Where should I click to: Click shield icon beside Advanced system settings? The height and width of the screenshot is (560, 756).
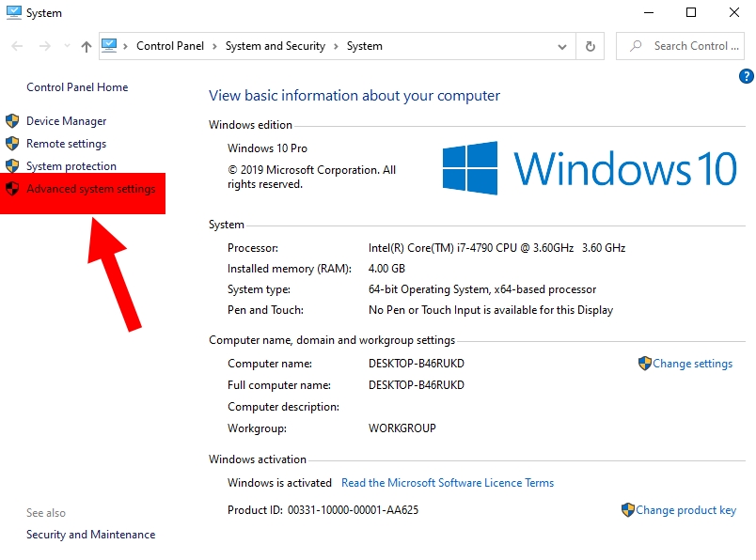[12, 189]
